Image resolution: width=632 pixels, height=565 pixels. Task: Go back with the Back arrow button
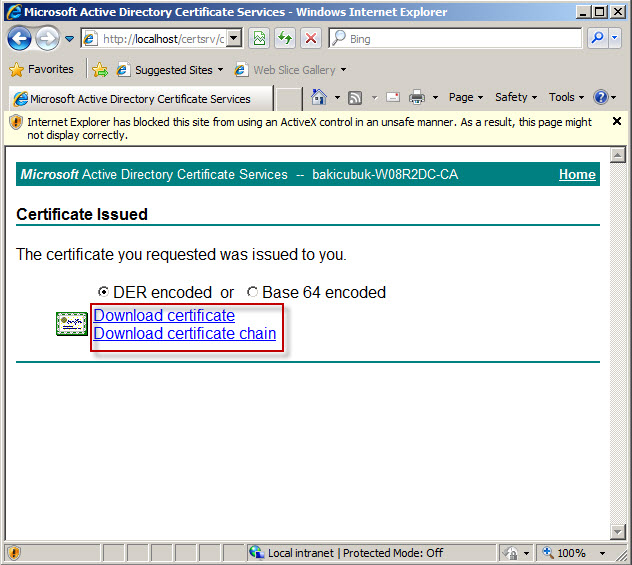click(x=19, y=39)
